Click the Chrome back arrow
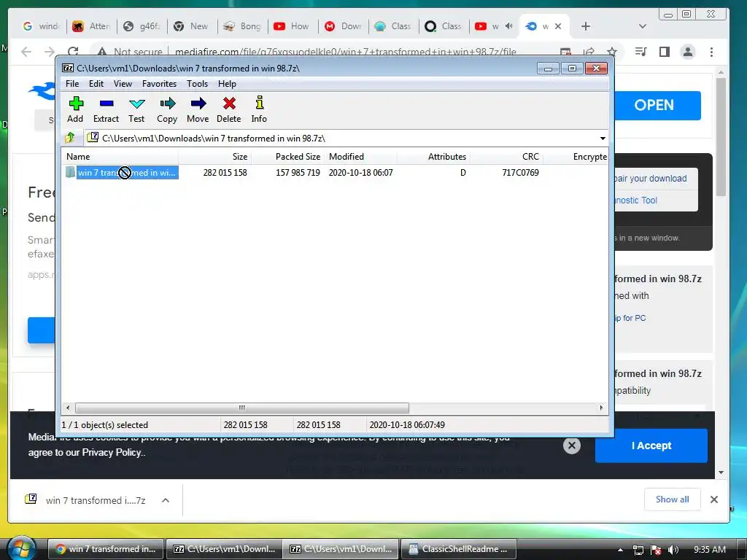This screenshot has width=747, height=560. pos(27,52)
